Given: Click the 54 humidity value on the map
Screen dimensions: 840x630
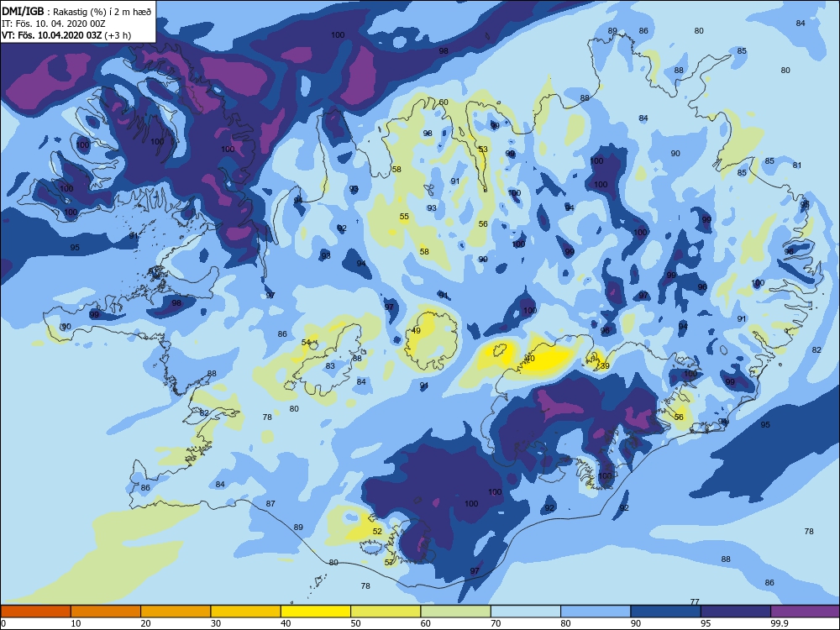Looking at the screenshot, I should coord(306,343).
